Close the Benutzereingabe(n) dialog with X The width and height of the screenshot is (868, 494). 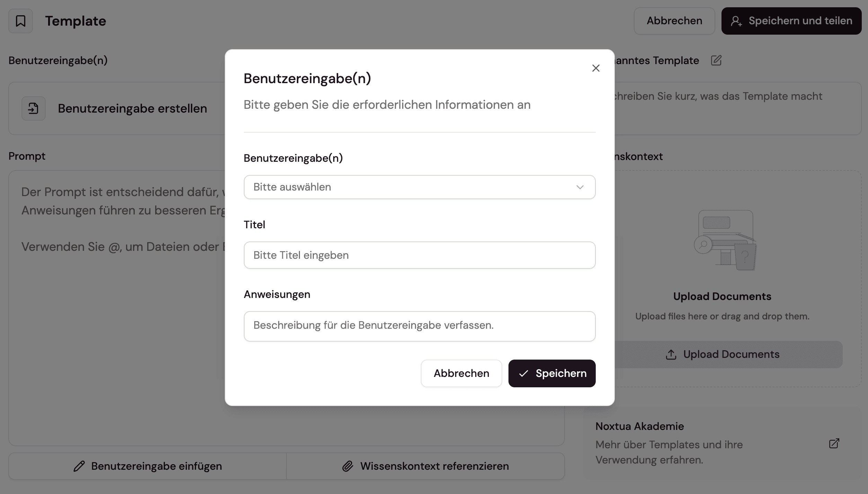(x=595, y=68)
